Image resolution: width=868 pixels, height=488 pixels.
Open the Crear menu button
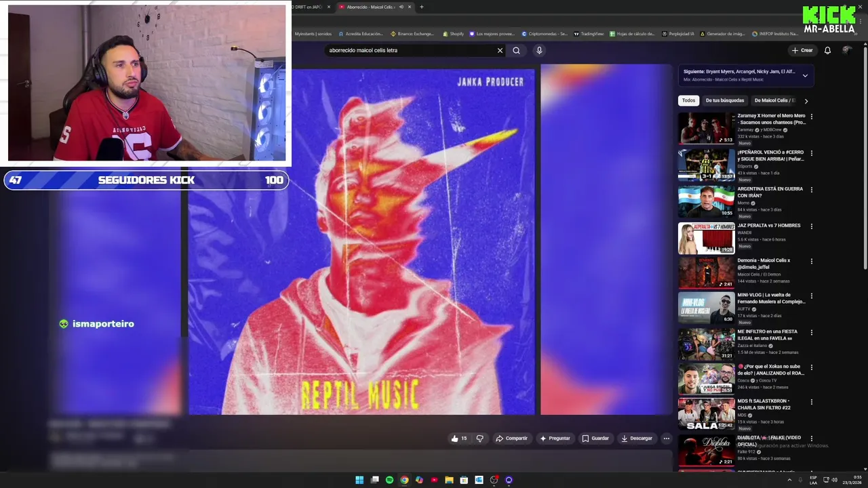coord(802,50)
